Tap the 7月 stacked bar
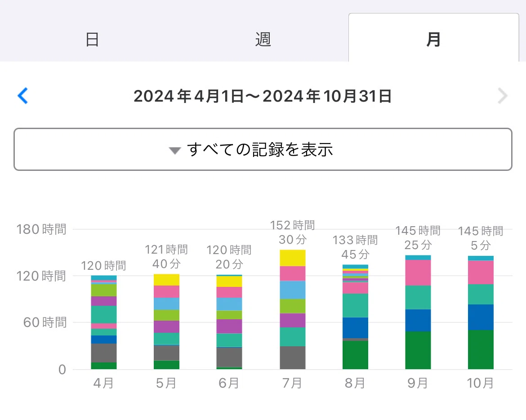This screenshot has height=420, width=526. [293, 310]
